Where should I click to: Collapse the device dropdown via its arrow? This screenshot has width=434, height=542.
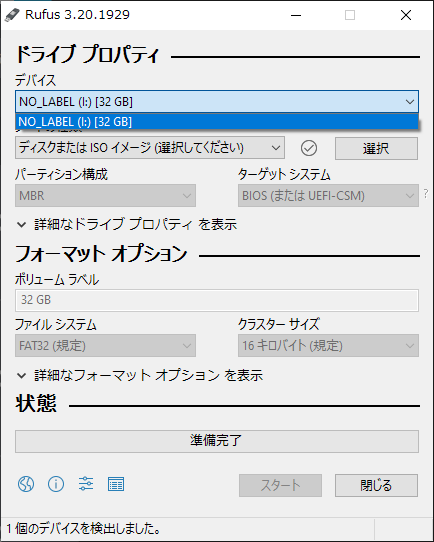point(410,102)
